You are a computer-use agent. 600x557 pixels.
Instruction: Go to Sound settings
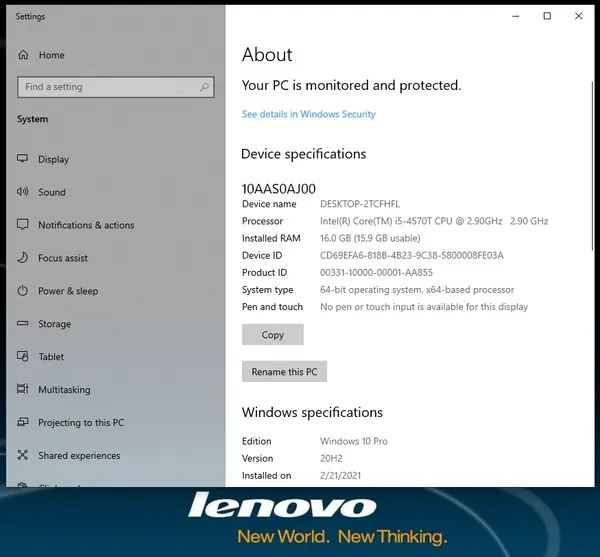pos(52,192)
